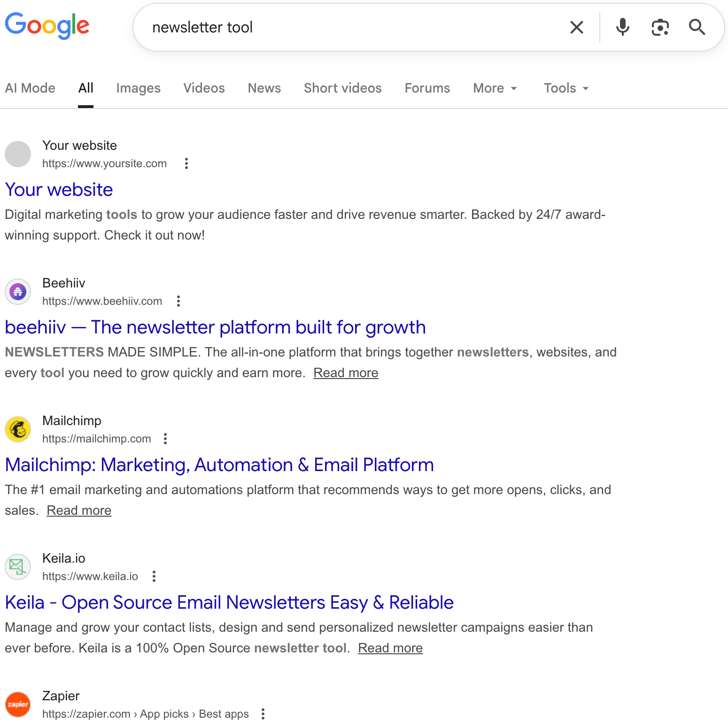Open the three-dot menu for Your website result

(186, 163)
